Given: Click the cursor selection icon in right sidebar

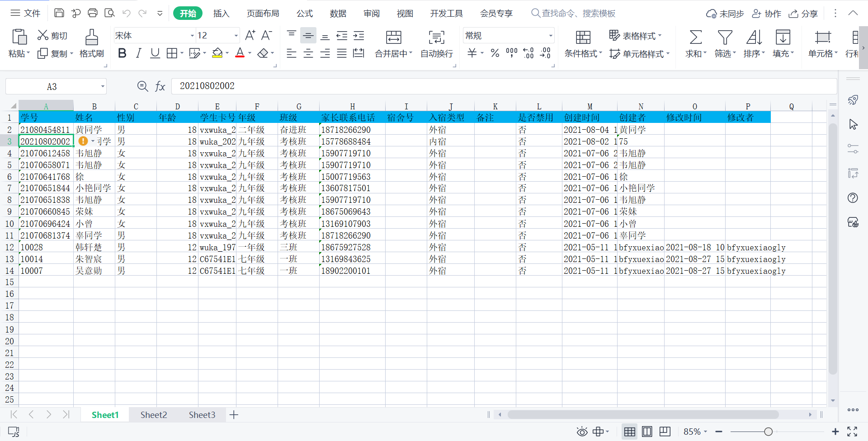Looking at the screenshot, I should pyautogui.click(x=853, y=124).
